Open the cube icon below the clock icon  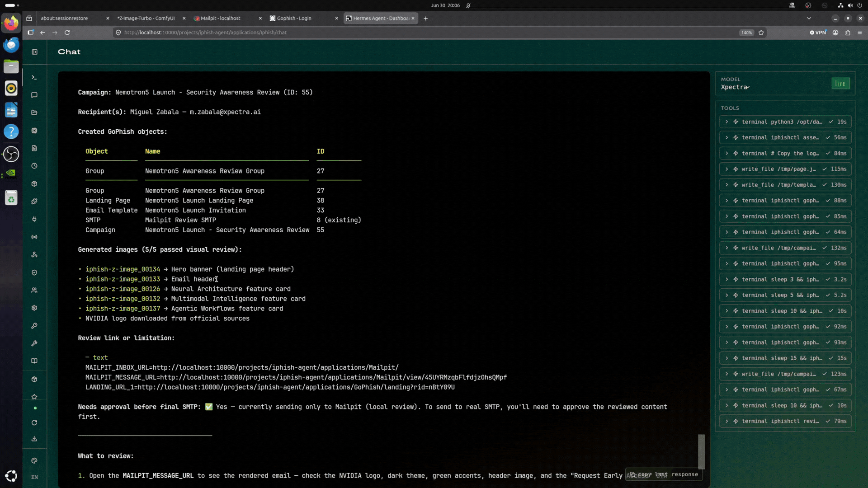coord(34,184)
